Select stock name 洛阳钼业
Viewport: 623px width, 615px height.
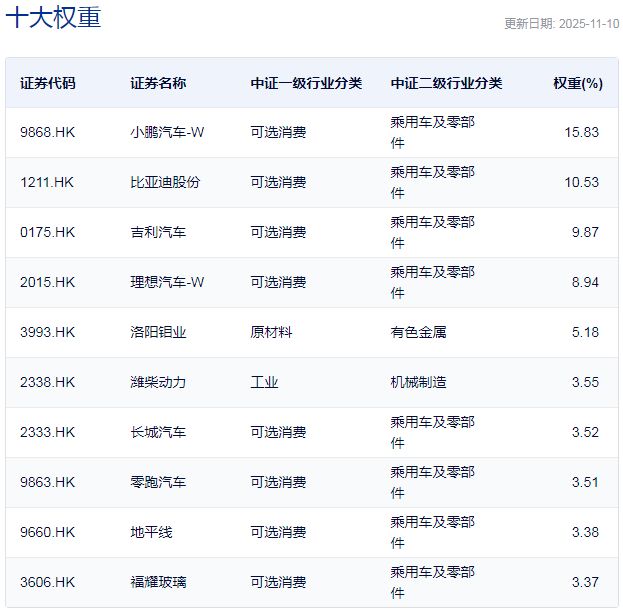[158, 333]
